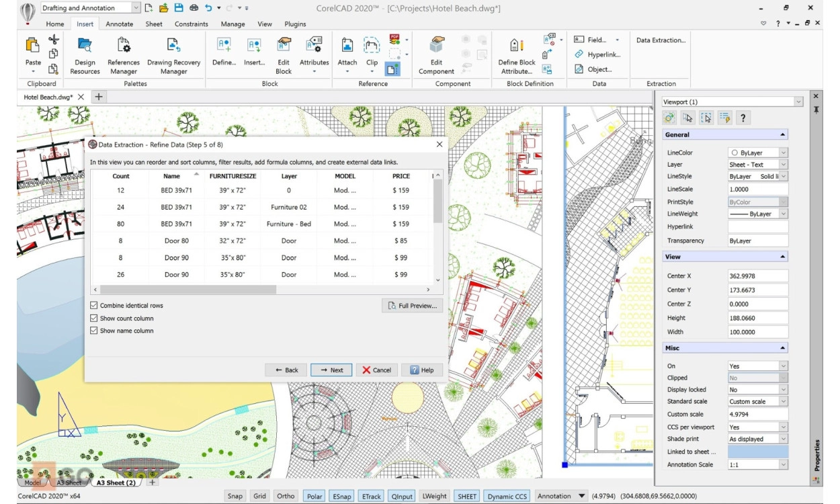Select the Model sheet tab
Screen dimensions: 840x504
(32, 482)
